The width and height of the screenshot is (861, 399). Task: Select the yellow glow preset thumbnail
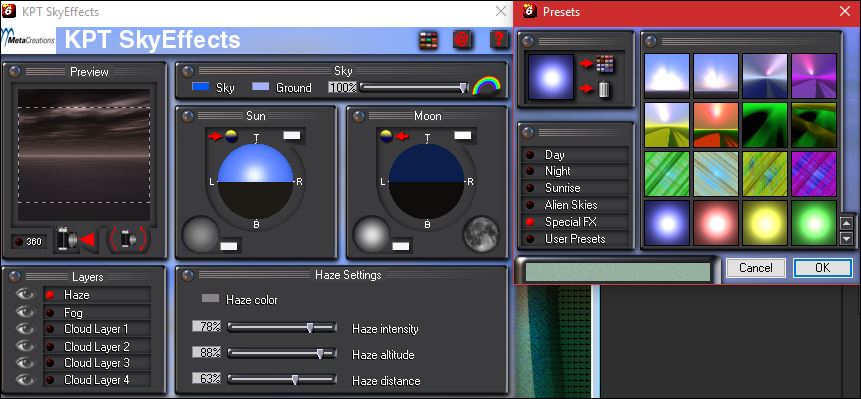click(765, 223)
